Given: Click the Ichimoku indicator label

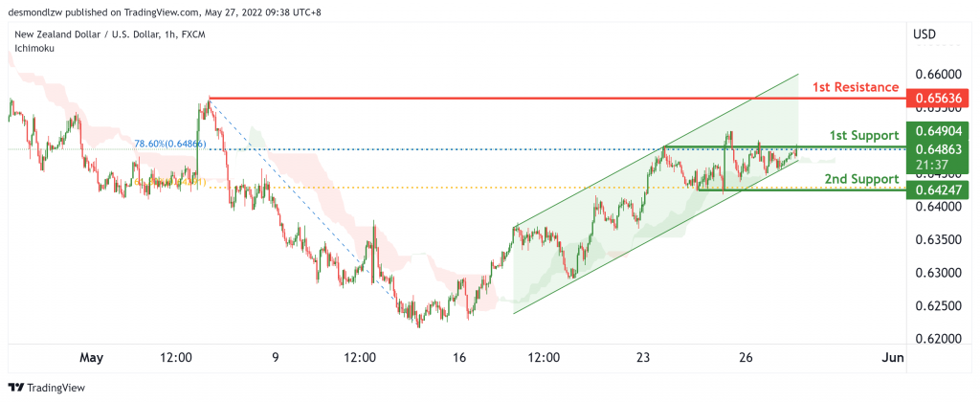Looking at the screenshot, I should (x=35, y=48).
